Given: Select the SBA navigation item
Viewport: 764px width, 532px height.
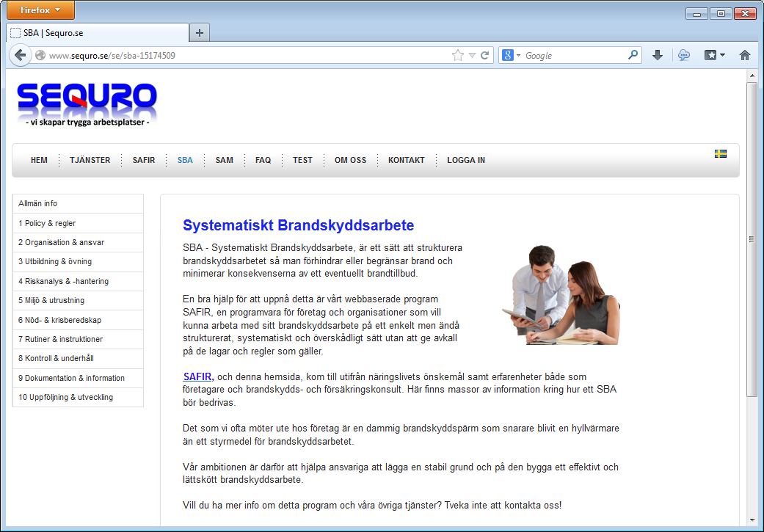Looking at the screenshot, I should tap(185, 160).
